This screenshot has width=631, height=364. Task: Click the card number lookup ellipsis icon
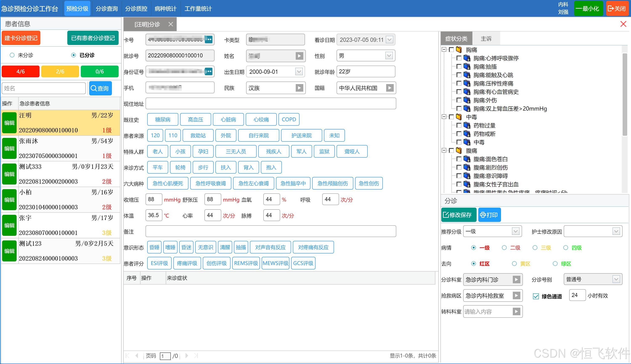coord(208,40)
